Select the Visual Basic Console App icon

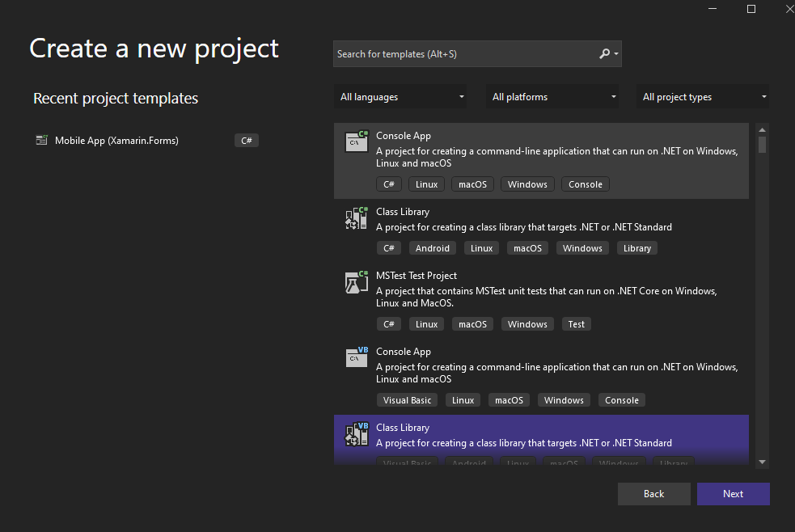356,357
